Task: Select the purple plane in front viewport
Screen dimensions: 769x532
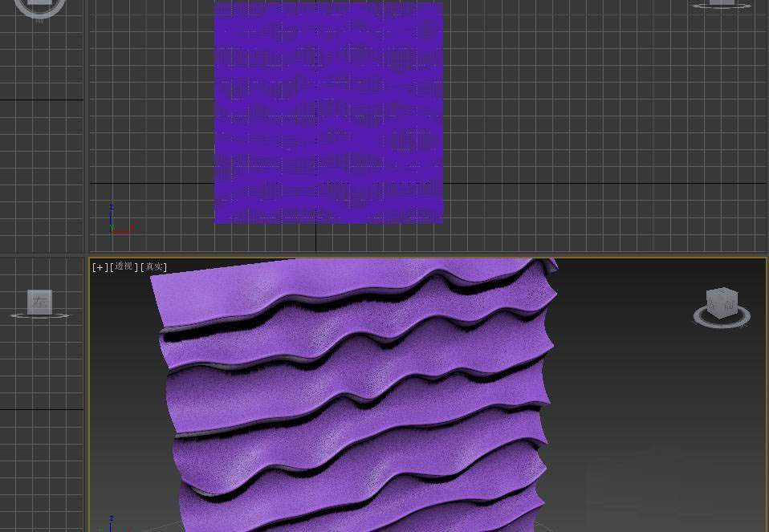Action: pyautogui.click(x=328, y=113)
